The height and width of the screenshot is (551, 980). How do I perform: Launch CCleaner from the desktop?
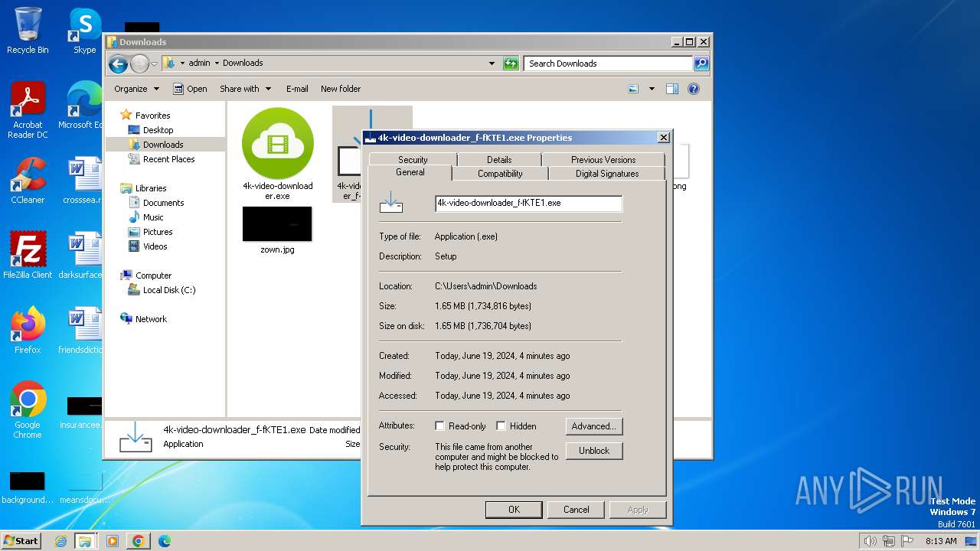point(28,181)
